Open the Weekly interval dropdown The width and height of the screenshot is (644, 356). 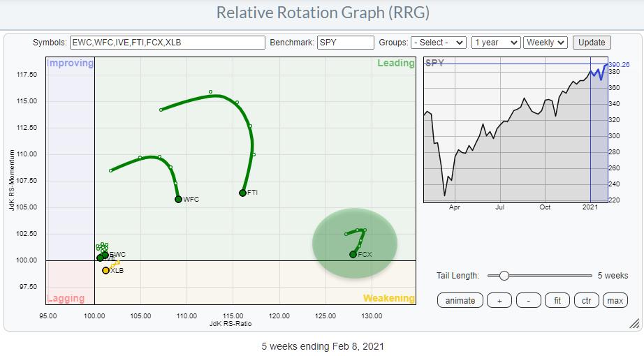coord(546,43)
